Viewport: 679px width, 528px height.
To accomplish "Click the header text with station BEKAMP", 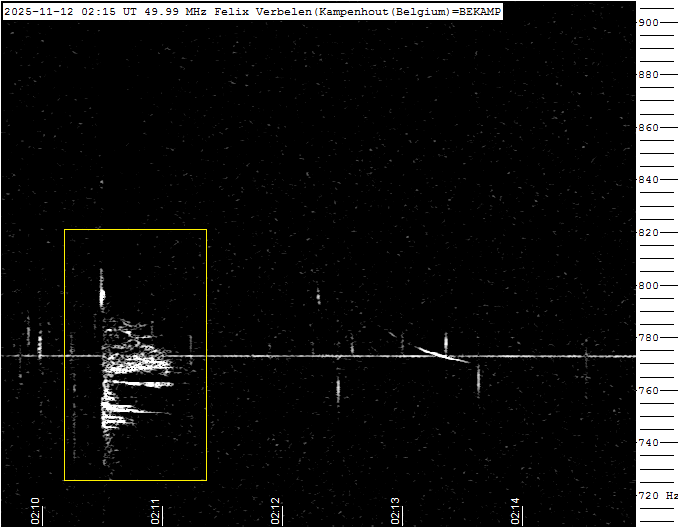I will coord(252,11).
